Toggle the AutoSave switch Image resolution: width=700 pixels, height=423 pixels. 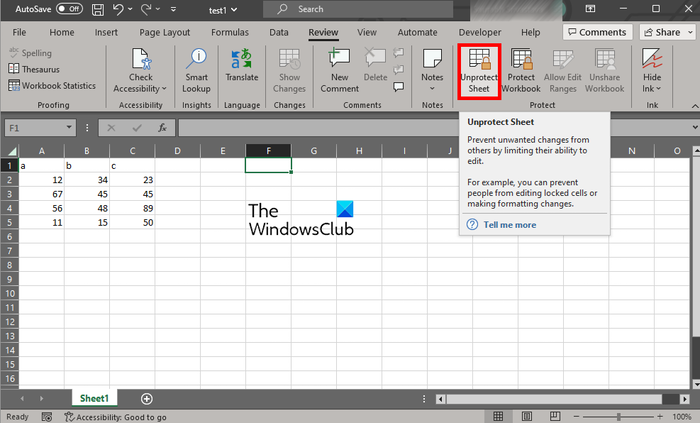point(68,9)
